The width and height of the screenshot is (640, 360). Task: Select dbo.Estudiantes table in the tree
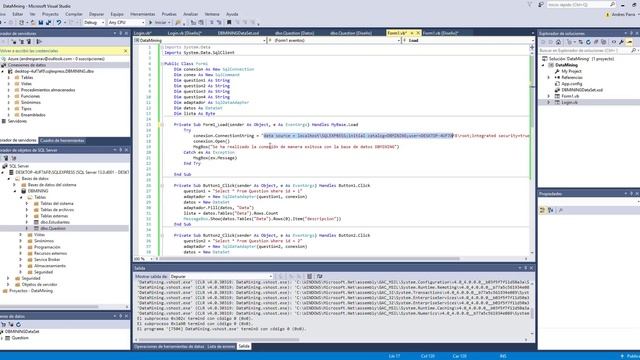(x=55, y=222)
